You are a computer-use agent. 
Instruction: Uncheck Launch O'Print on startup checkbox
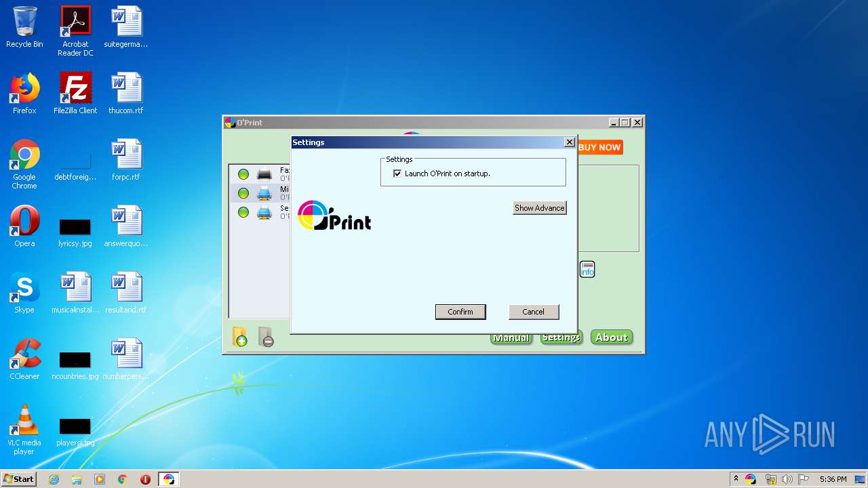click(397, 174)
